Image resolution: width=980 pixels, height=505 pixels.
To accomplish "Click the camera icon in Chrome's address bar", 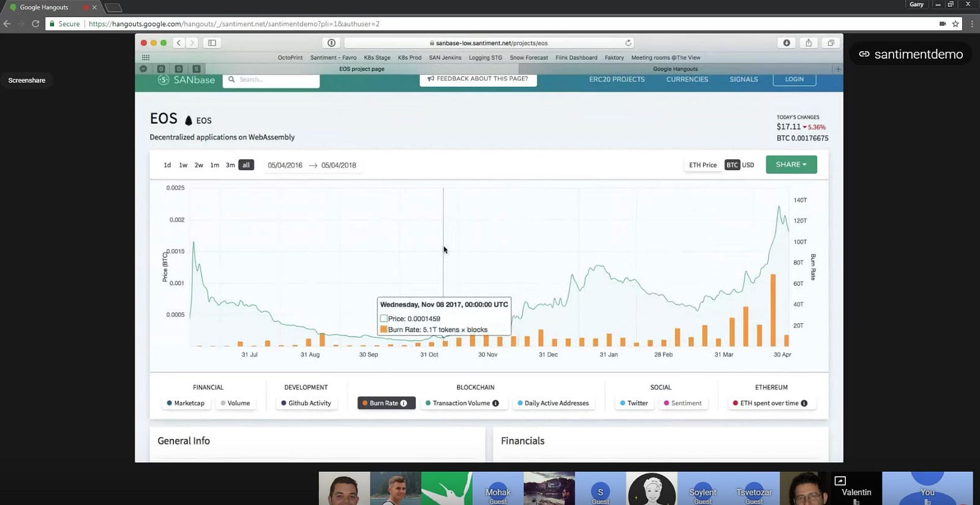I will pos(943,24).
